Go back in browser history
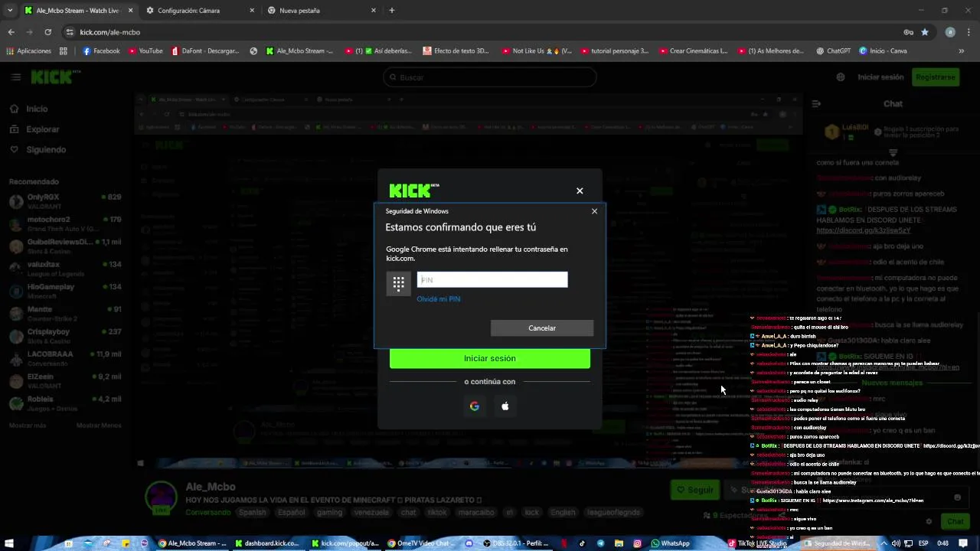The height and width of the screenshot is (551, 980). point(11,32)
